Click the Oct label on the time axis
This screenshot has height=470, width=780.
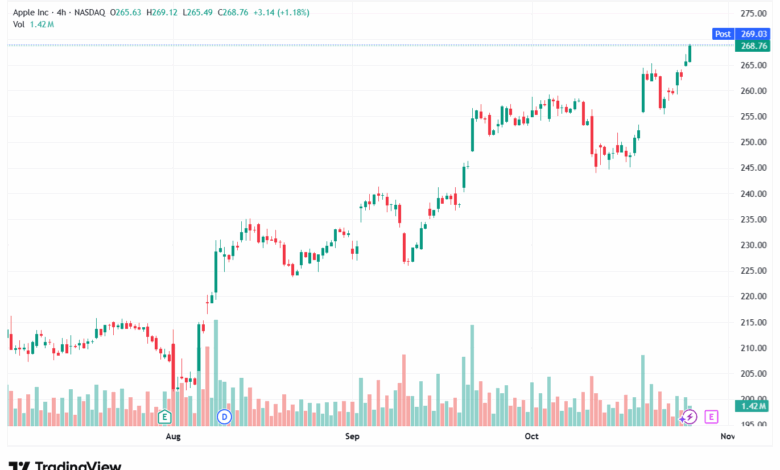[x=532, y=437]
